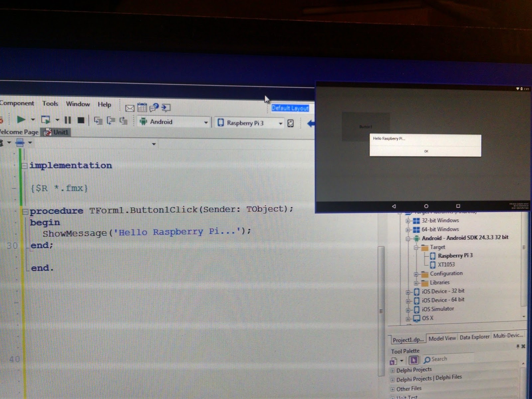
Task: Stop the program with square icon
Action: coord(81,120)
